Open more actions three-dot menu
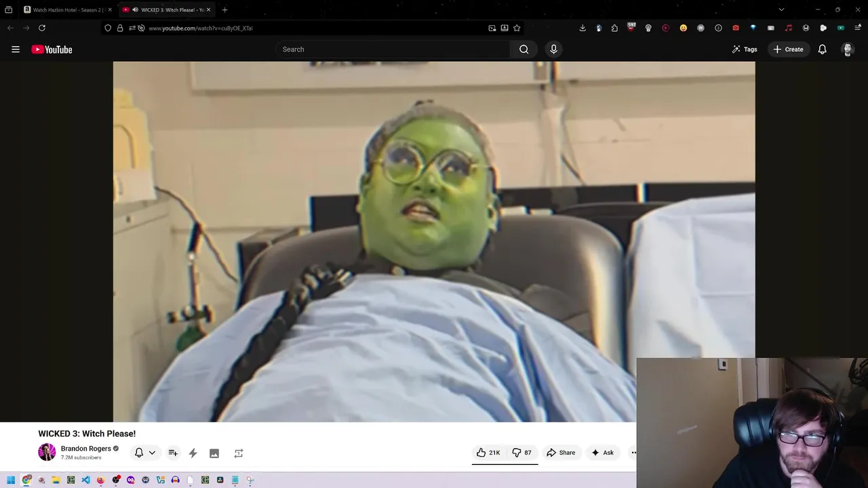The height and width of the screenshot is (488, 868). pyautogui.click(x=633, y=453)
